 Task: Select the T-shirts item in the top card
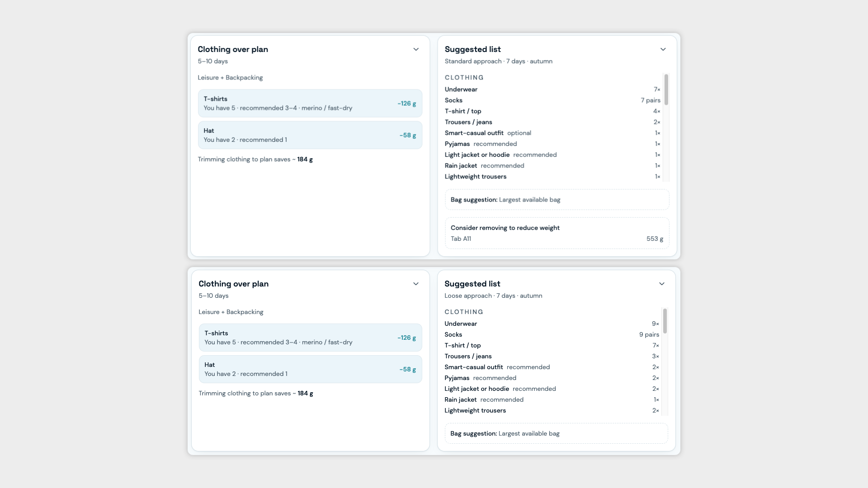(x=310, y=103)
